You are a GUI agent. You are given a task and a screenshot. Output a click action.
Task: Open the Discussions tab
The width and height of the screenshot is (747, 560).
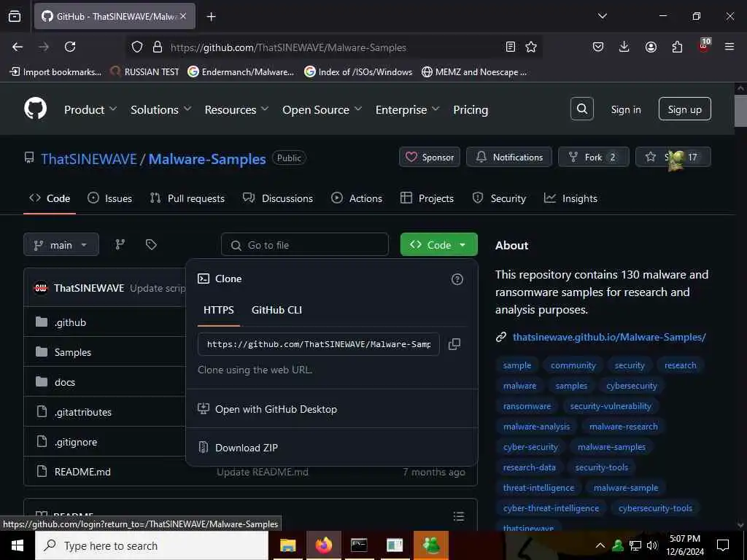pos(278,198)
